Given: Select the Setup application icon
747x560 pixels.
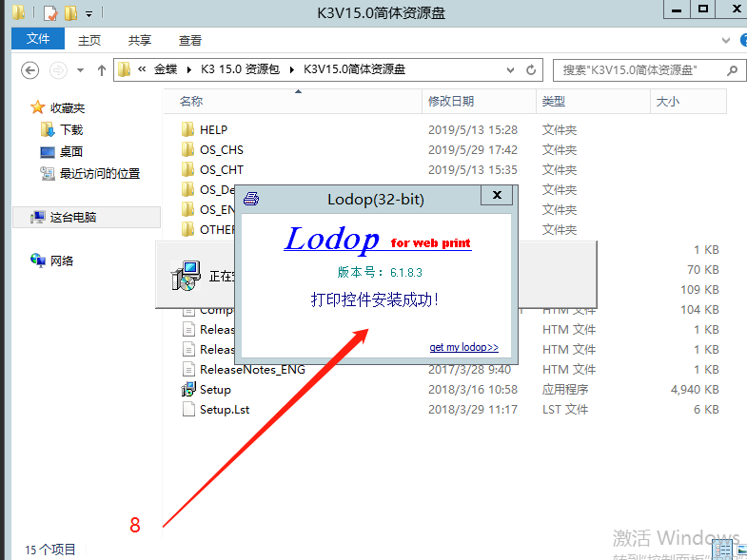Looking at the screenshot, I should tap(188, 389).
